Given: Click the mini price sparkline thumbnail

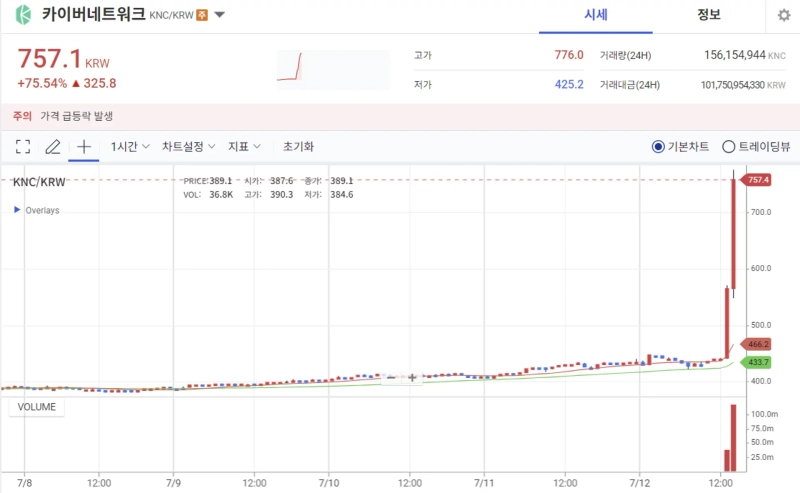Looking at the screenshot, I should [332, 68].
